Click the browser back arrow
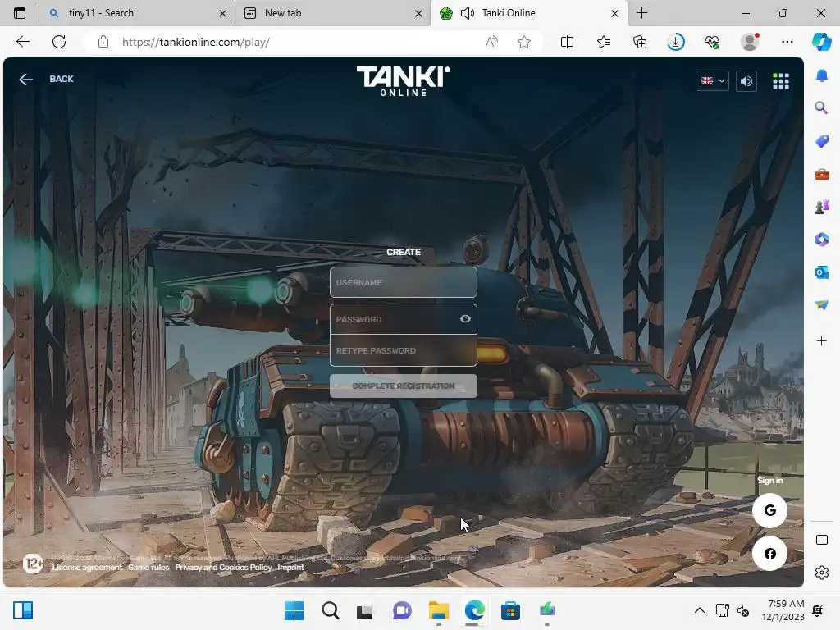Screen dimensions: 840x630 [x=22, y=42]
